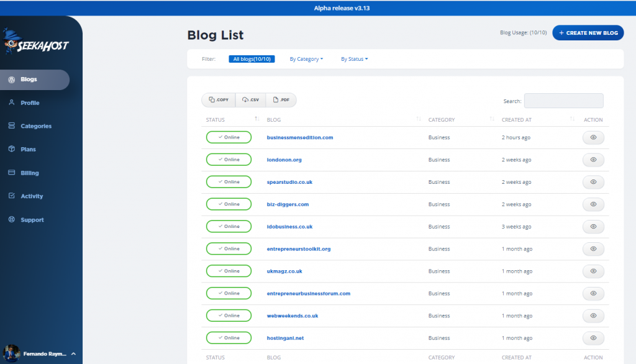This screenshot has width=636, height=364.
Task: Sort by the Created At column arrows
Action: [x=572, y=119]
